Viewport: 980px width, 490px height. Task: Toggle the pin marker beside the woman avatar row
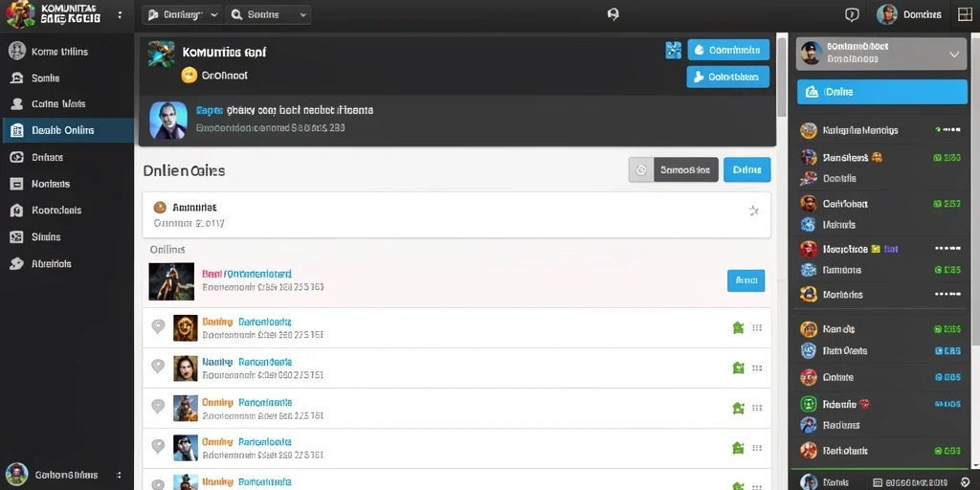click(158, 367)
